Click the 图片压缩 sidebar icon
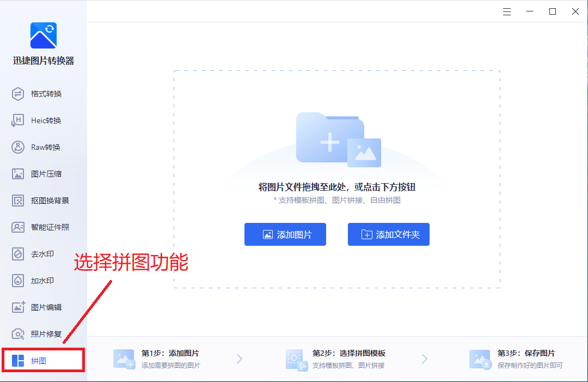 click(17, 174)
